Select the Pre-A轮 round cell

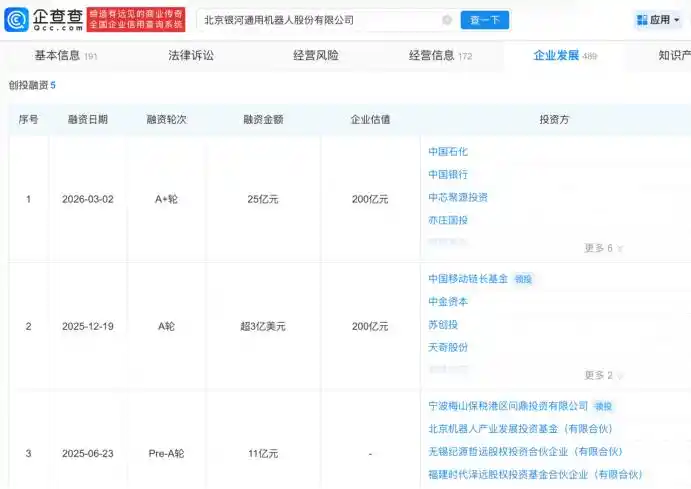pyautogui.click(x=166, y=453)
